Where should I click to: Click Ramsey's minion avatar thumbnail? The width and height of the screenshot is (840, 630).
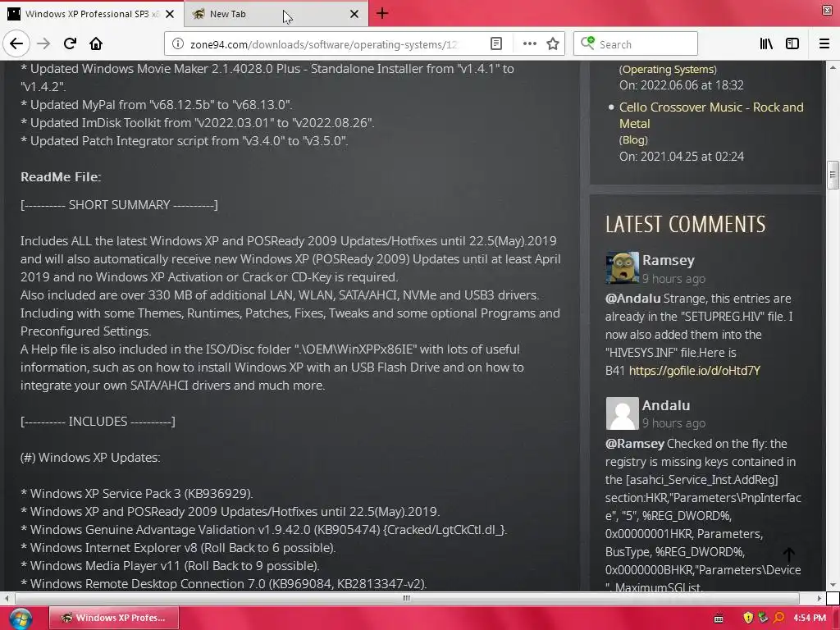(x=622, y=268)
